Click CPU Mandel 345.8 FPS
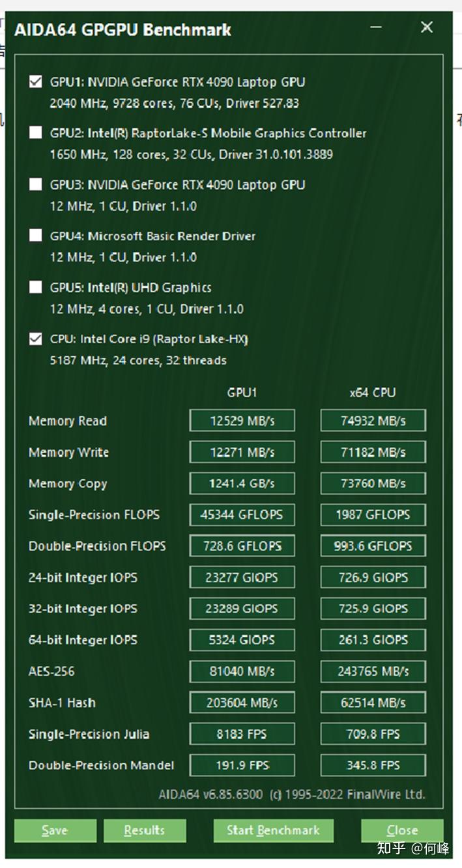Image resolution: width=462 pixels, height=868 pixels. (x=373, y=764)
